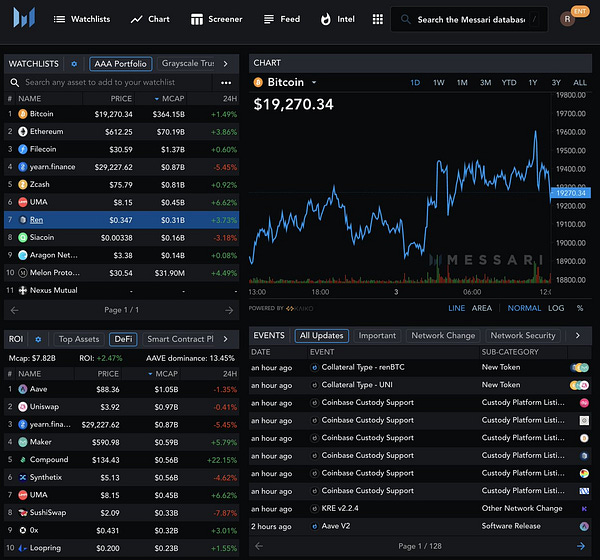This screenshot has width=600, height=560.
Task: Go to previous watchlist page arrow
Action: 15,310
